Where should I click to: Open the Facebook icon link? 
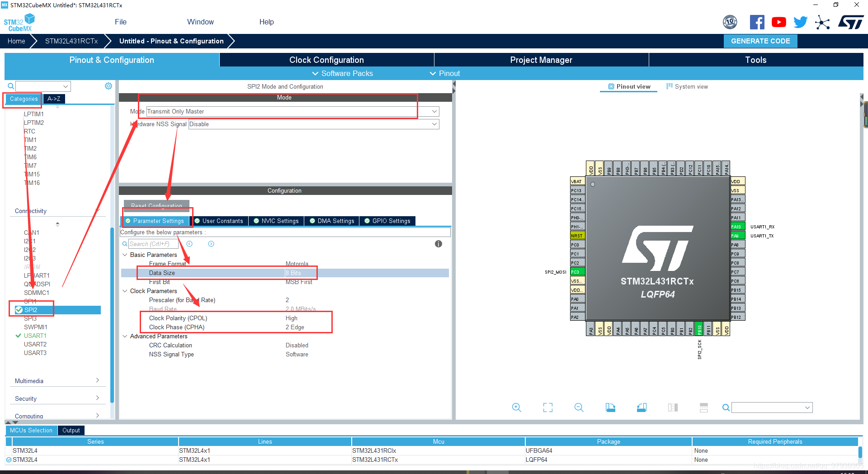[x=757, y=22]
